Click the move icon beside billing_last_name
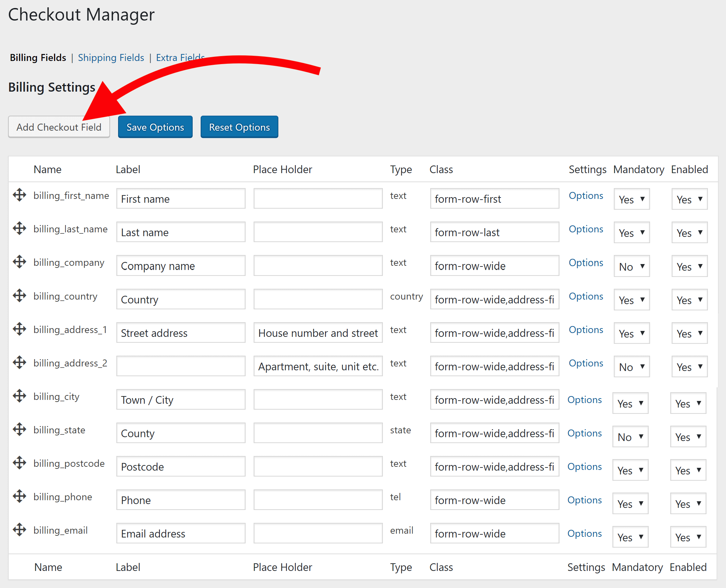726x588 pixels. pos(20,229)
